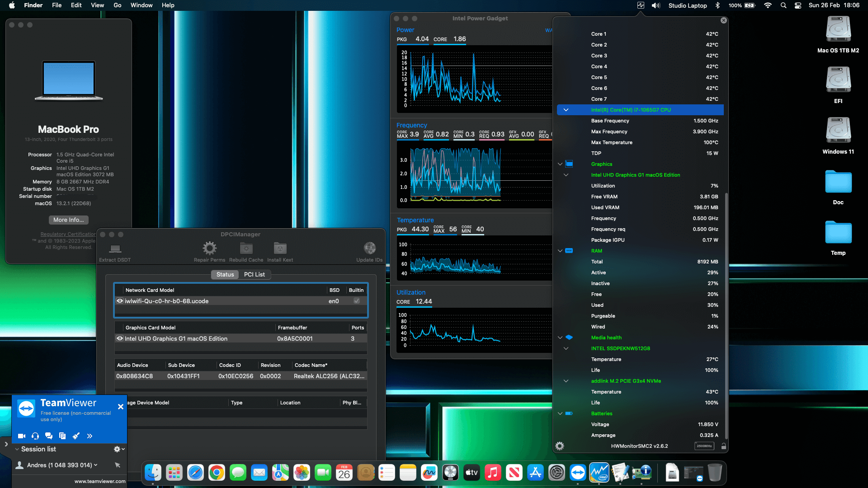Click Rebuild Cache in DPCIManager
The image size is (868, 488).
pos(246,252)
